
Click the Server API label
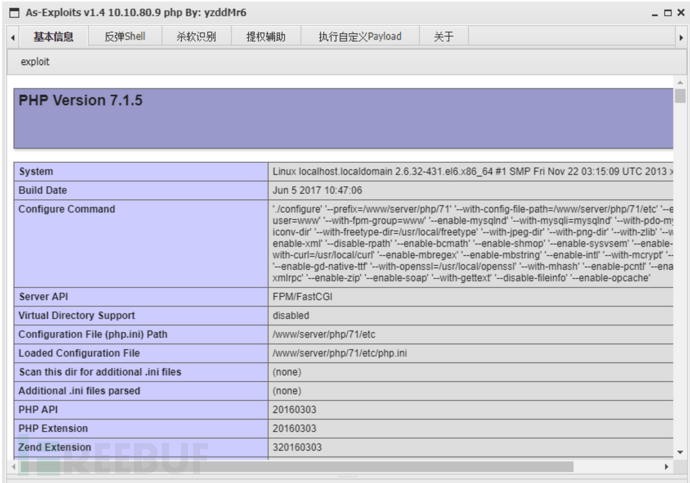point(44,297)
